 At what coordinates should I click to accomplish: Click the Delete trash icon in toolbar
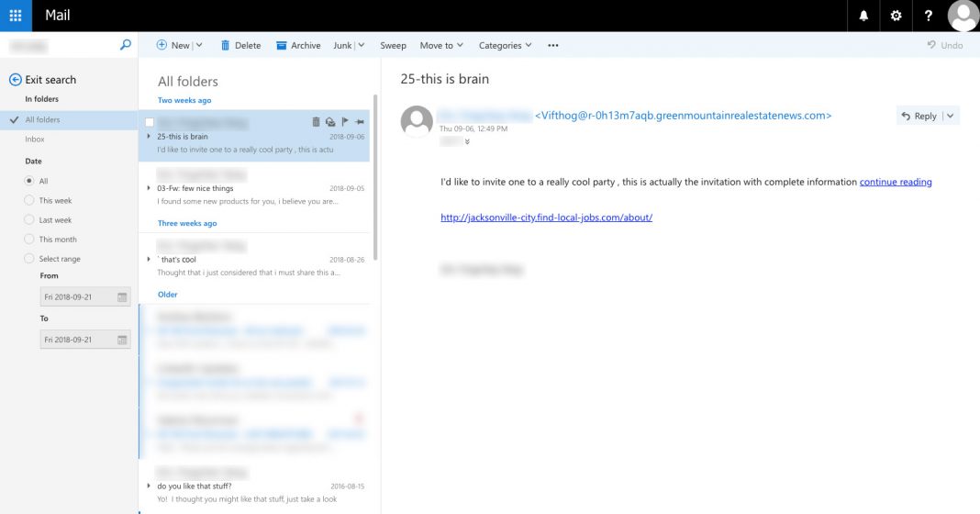click(x=225, y=45)
